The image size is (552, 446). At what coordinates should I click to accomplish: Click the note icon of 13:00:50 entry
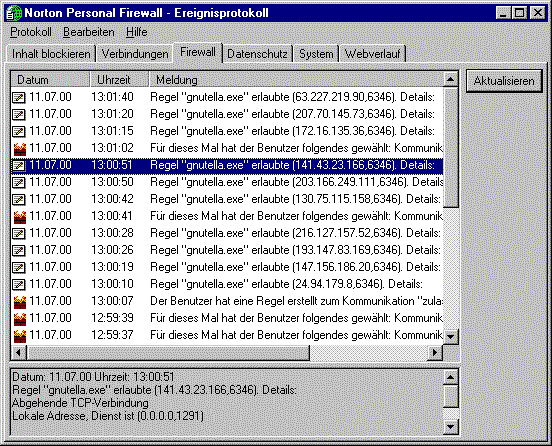pos(19,182)
